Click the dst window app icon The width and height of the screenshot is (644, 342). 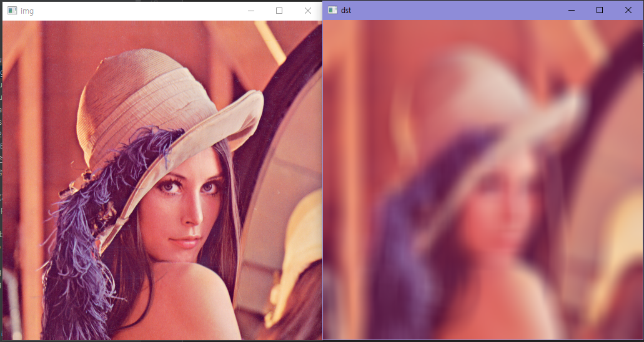click(333, 10)
